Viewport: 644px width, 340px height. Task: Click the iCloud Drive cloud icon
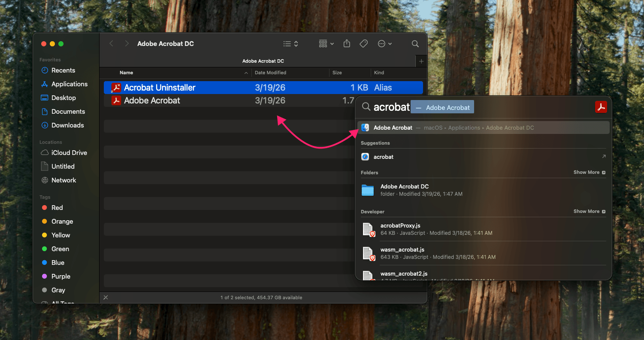[44, 153]
